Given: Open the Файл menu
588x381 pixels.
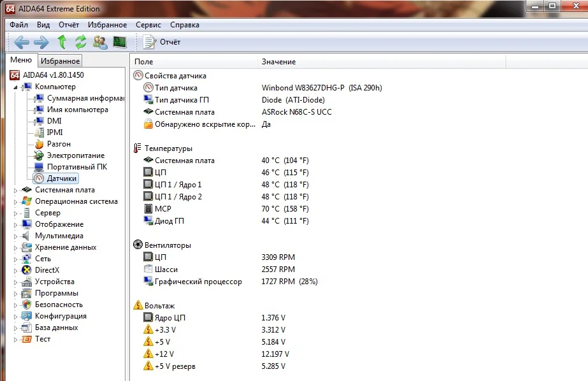Looking at the screenshot, I should [x=18, y=25].
